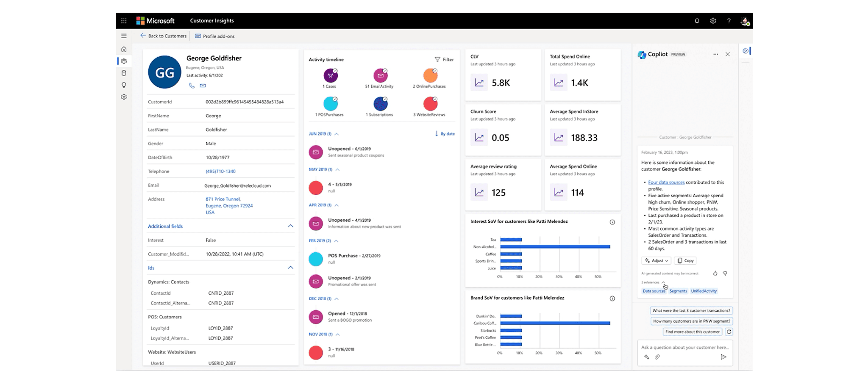Viewport: 868px width, 384px height.
Task: Select Find more about this customer
Action: (693, 332)
